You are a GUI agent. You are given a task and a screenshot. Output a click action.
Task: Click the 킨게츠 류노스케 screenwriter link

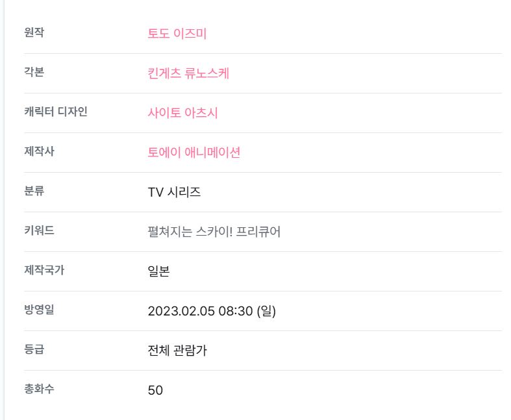coord(188,73)
